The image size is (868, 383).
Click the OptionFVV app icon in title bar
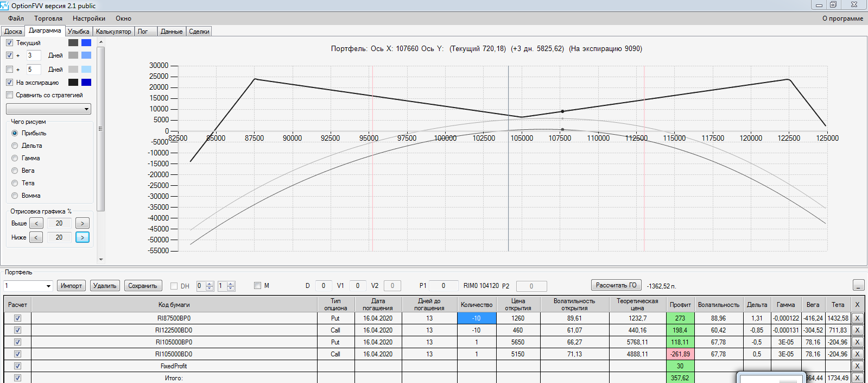[x=4, y=5]
